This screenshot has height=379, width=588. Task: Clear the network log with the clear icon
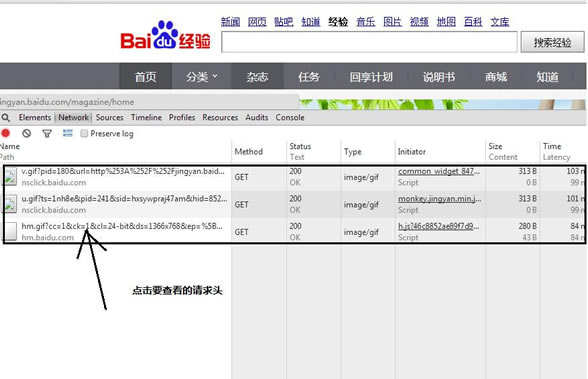26,133
